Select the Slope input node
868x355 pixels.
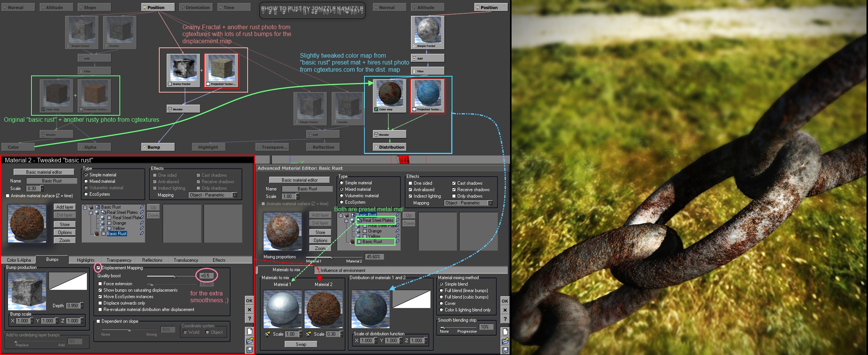point(94,7)
